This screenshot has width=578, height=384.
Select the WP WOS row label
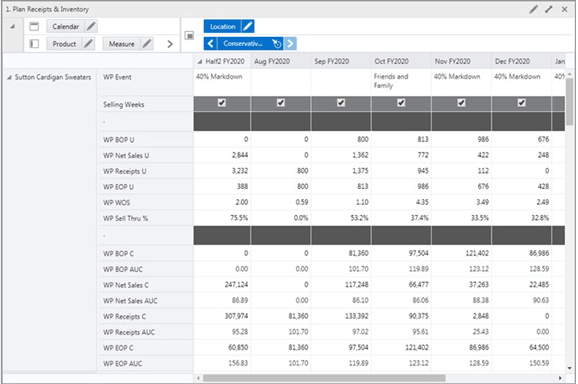tap(116, 203)
